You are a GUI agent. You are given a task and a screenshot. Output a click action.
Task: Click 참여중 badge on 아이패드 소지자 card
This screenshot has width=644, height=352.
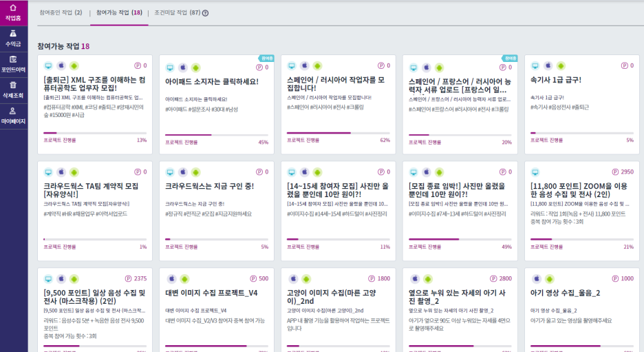(267, 59)
